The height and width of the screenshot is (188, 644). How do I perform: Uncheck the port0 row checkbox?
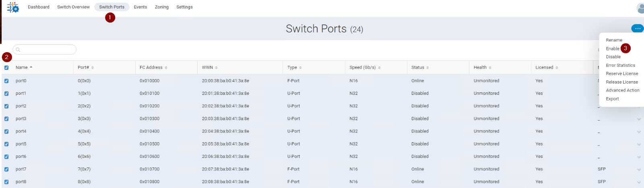coord(6,81)
